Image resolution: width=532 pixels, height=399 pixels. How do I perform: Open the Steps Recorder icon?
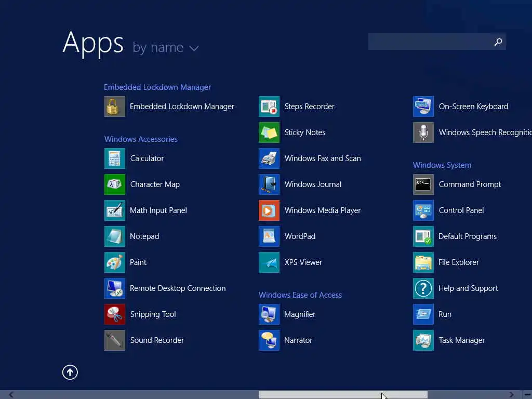click(x=269, y=107)
